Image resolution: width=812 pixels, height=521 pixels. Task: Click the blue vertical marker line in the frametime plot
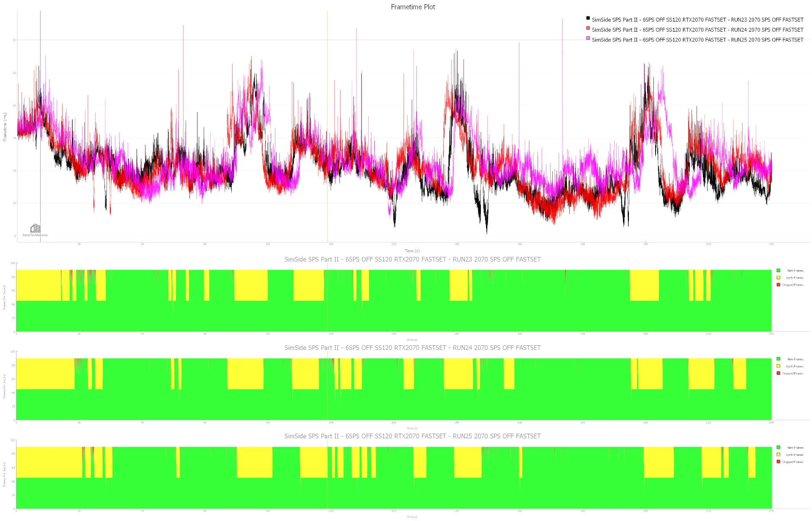coord(41,127)
